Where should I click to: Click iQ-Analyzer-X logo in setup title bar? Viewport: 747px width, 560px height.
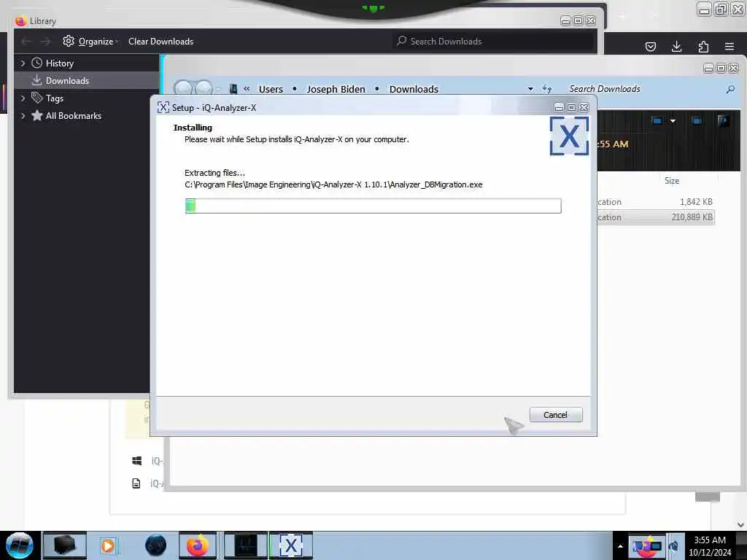coord(163,107)
